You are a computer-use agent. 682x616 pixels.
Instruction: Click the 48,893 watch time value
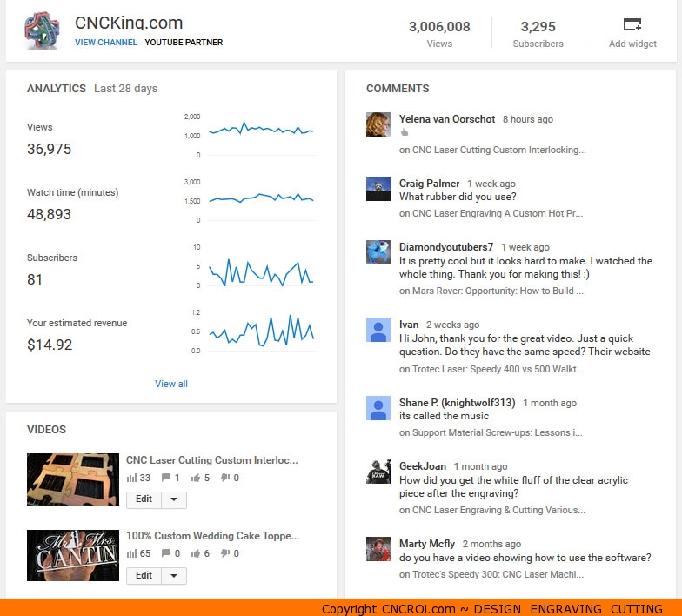49,214
